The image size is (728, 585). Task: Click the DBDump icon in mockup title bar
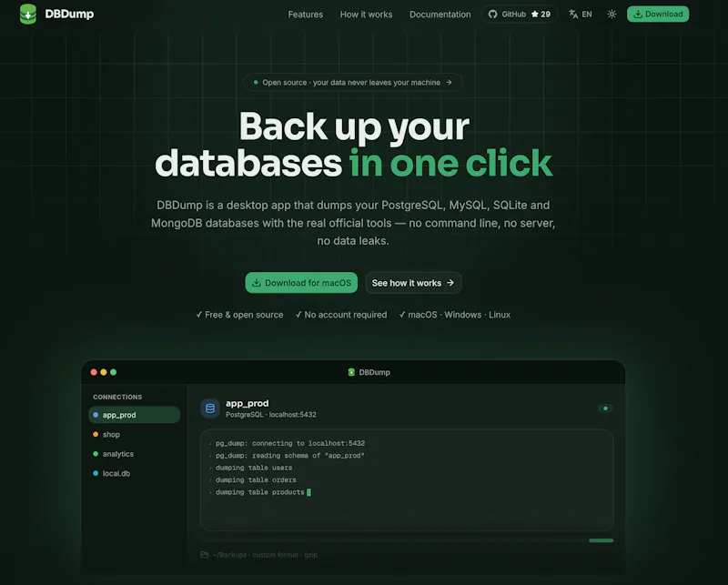coord(351,372)
